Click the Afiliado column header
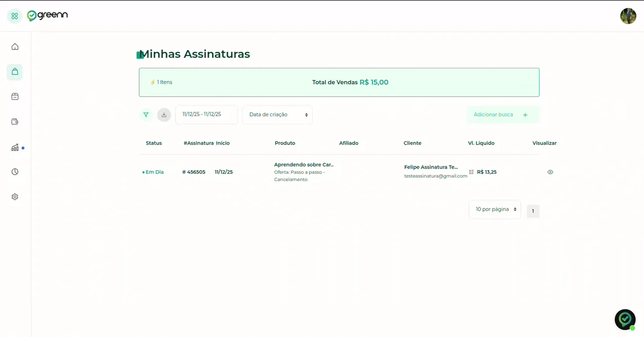This screenshot has width=644, height=337. coord(349,143)
